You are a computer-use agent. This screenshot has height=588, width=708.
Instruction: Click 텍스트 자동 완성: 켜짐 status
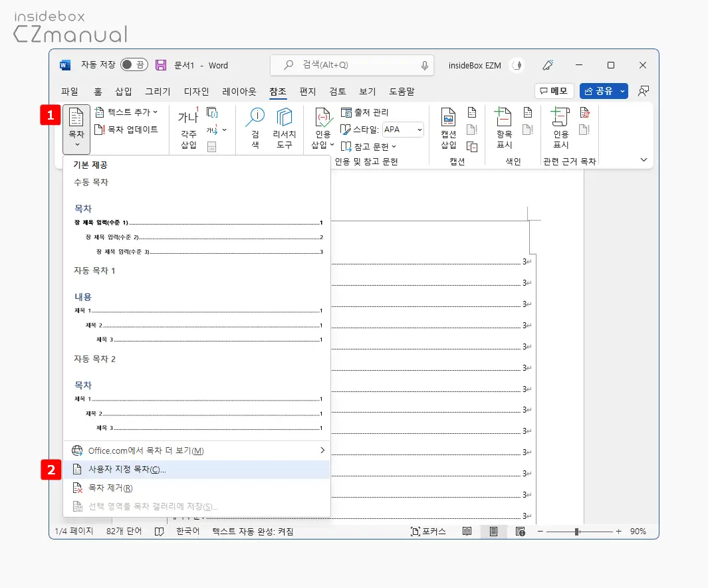coord(253,531)
